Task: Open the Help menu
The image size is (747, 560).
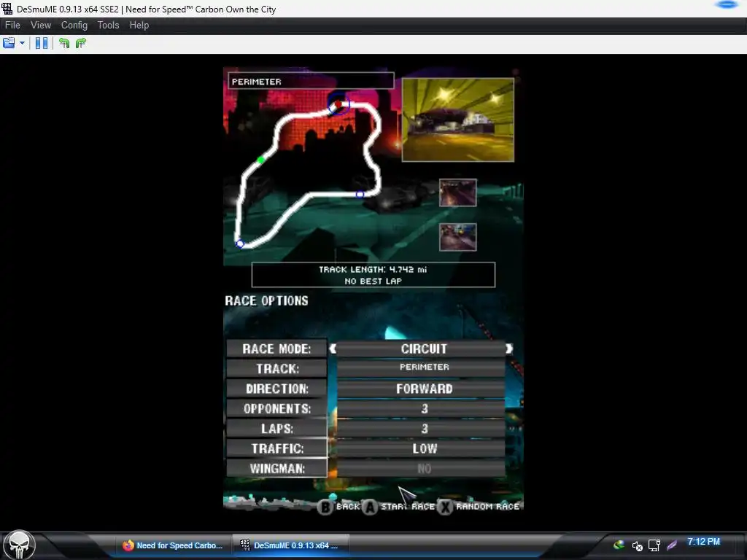Action: click(x=139, y=26)
